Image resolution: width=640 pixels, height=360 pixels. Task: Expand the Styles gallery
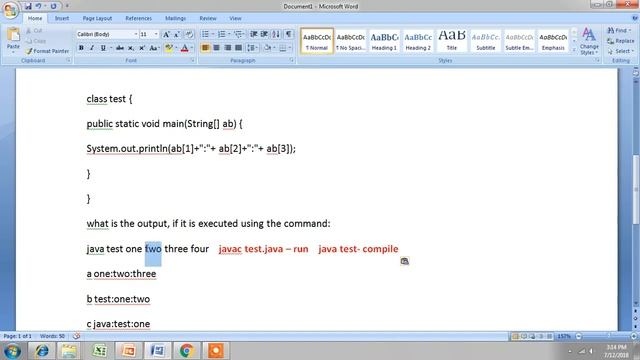pyautogui.click(x=574, y=50)
